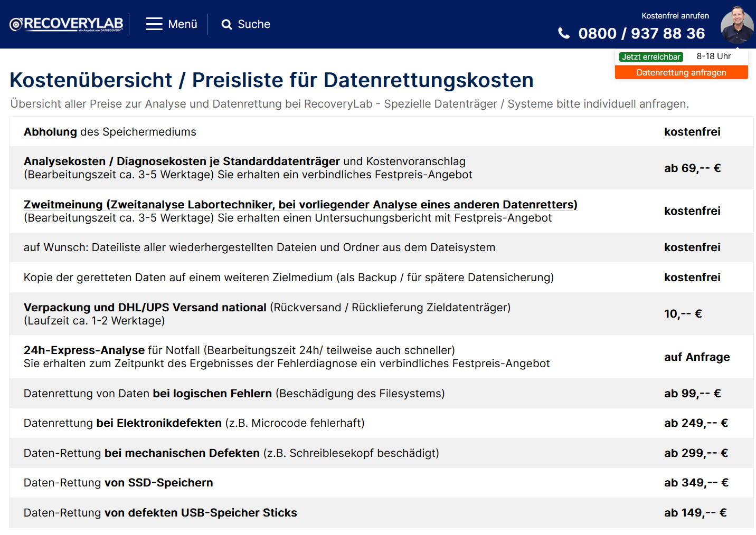This screenshot has width=756, height=535.
Task: Click the price ab 99,-- €
Action: pyautogui.click(x=692, y=394)
